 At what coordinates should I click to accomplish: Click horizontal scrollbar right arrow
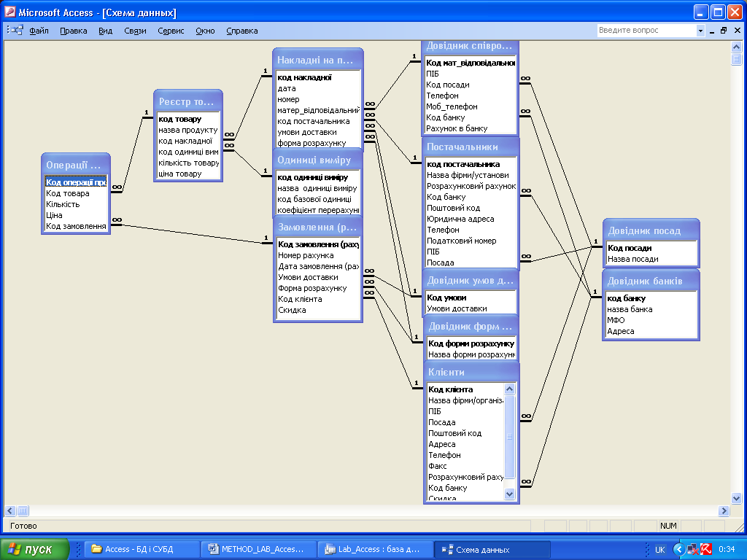click(x=724, y=510)
